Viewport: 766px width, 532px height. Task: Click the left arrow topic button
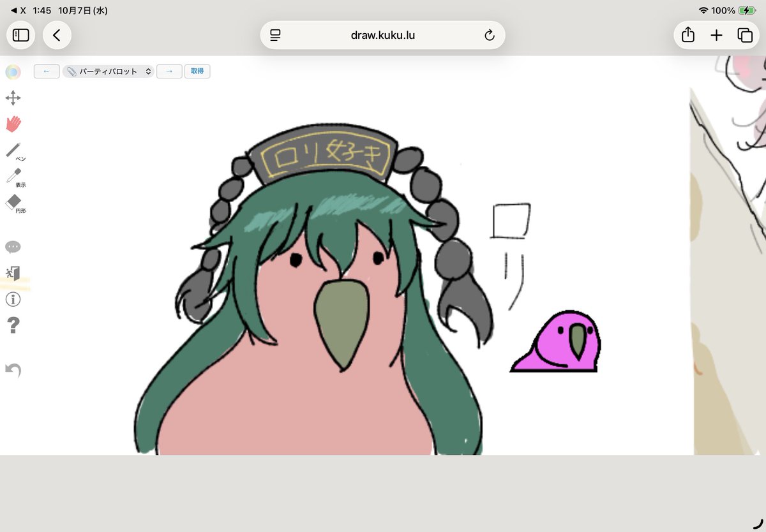[x=47, y=71]
